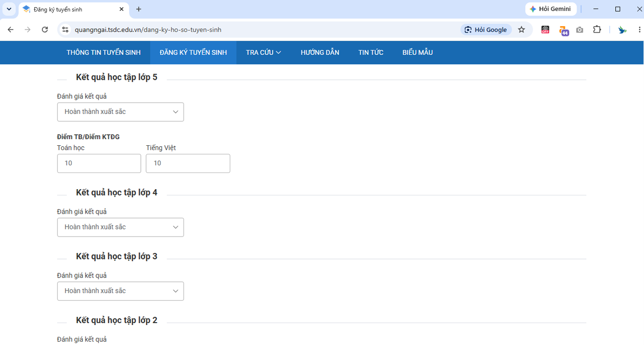Click the address bar URL
644x345 pixels.
(148, 30)
